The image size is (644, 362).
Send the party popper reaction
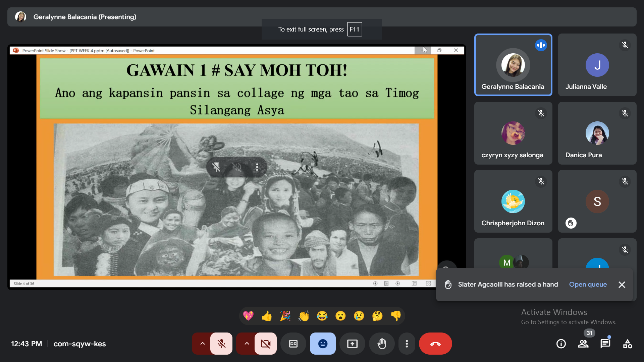click(x=285, y=316)
